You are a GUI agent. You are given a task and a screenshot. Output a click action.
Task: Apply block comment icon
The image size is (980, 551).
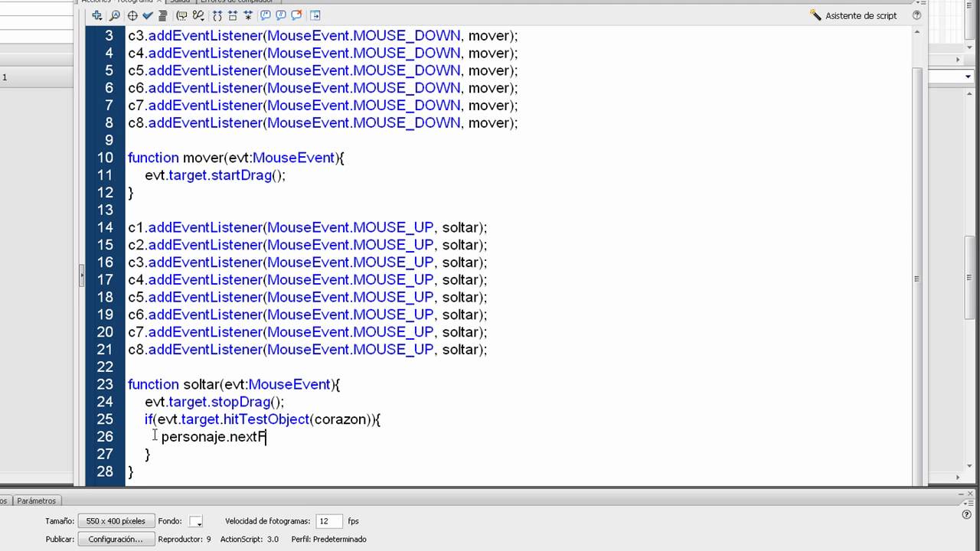point(266,15)
